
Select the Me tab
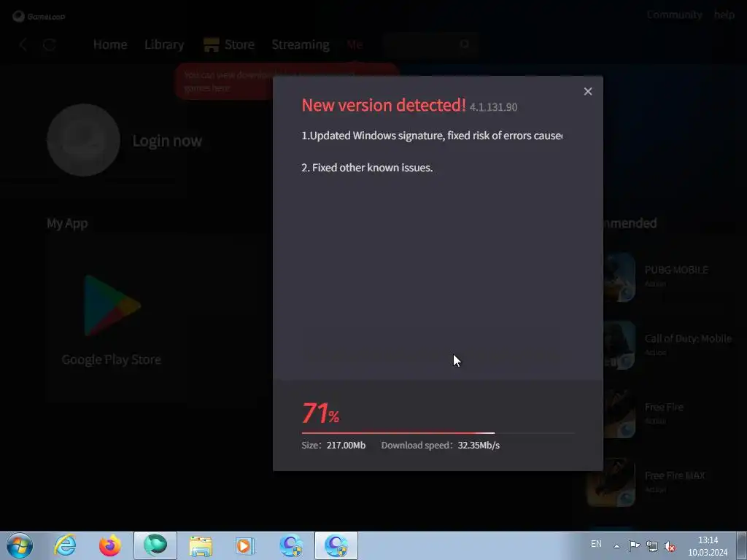click(x=355, y=44)
